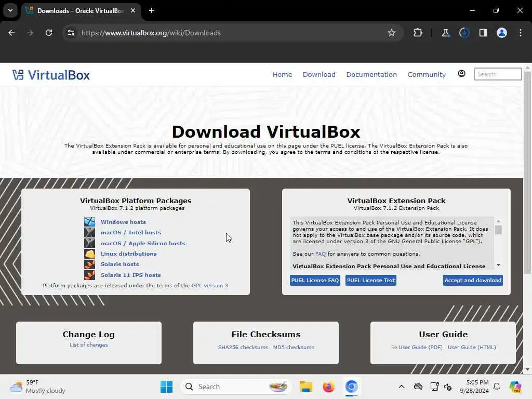Open the browser Extensions puzzle icon
Viewport: 532px width, 399px height.
click(x=418, y=33)
